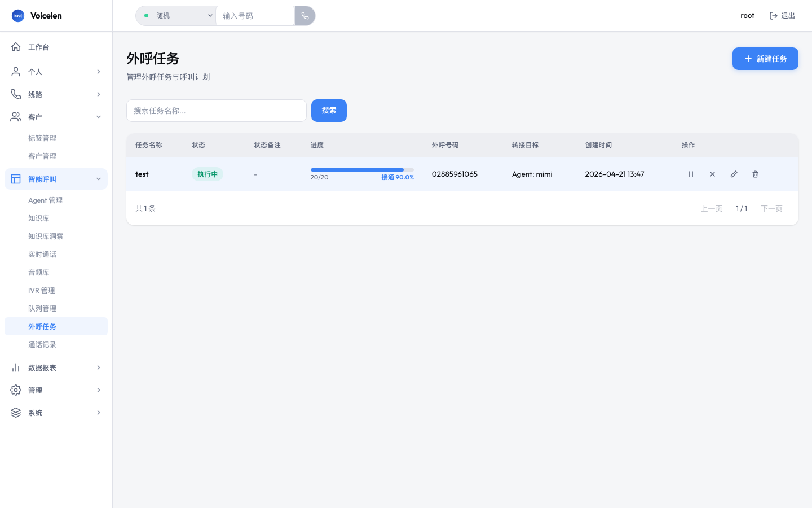812x508 pixels.
Task: Click the 新建任务 button
Action: click(765, 59)
